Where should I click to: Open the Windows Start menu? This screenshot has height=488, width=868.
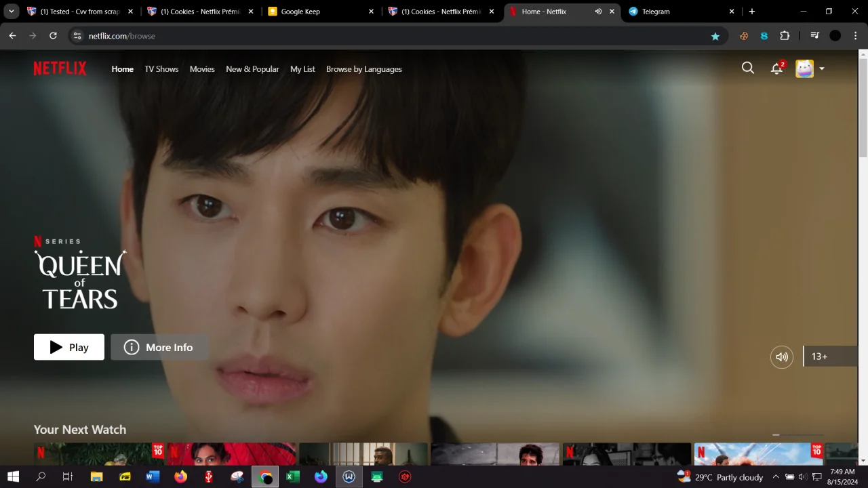[13, 477]
